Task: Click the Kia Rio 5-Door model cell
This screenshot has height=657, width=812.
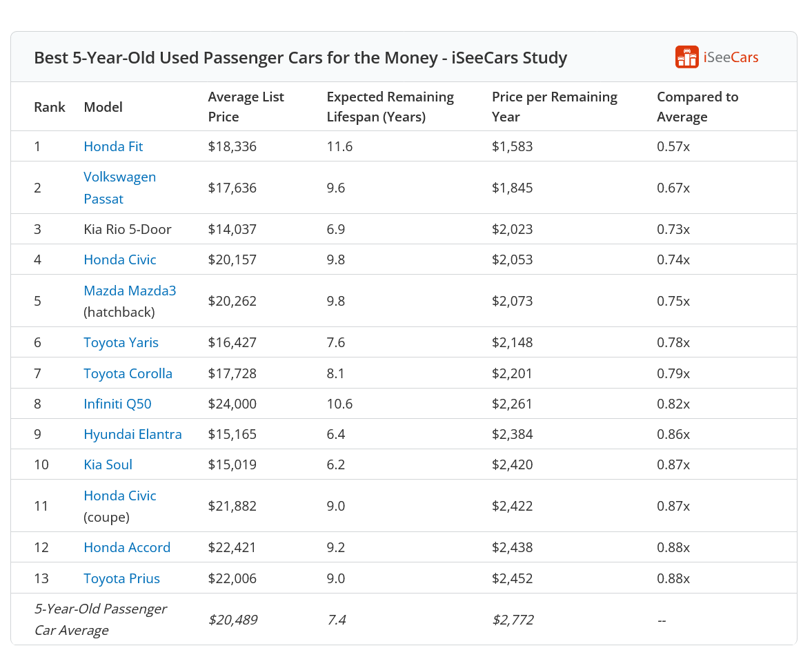Action: [127, 229]
